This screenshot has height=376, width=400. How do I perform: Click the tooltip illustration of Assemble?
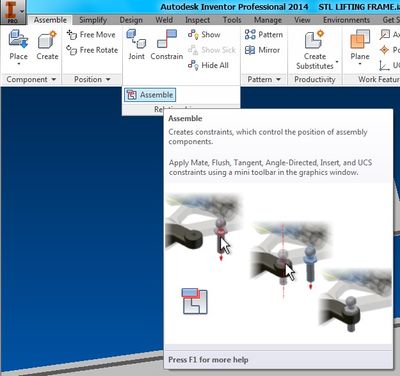click(279, 263)
